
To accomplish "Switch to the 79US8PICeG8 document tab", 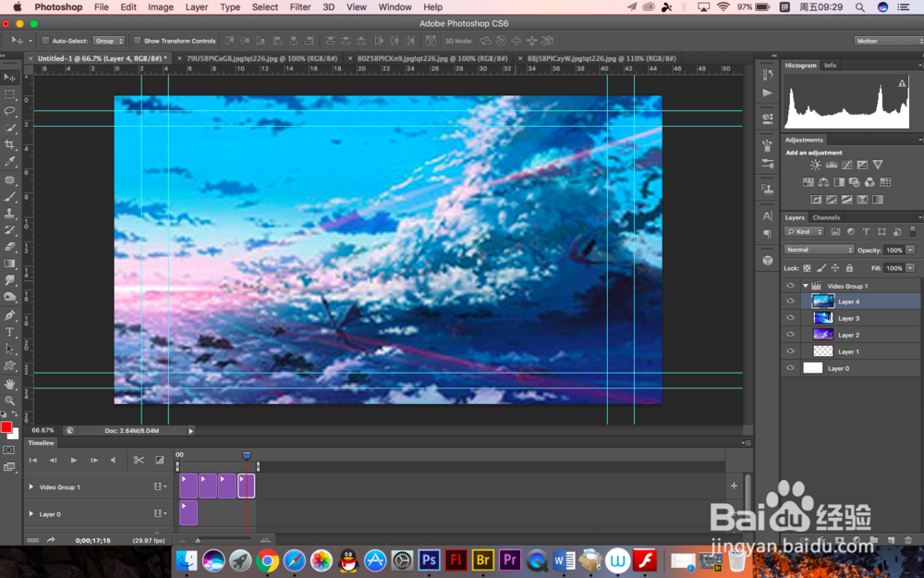I will tap(261, 58).
